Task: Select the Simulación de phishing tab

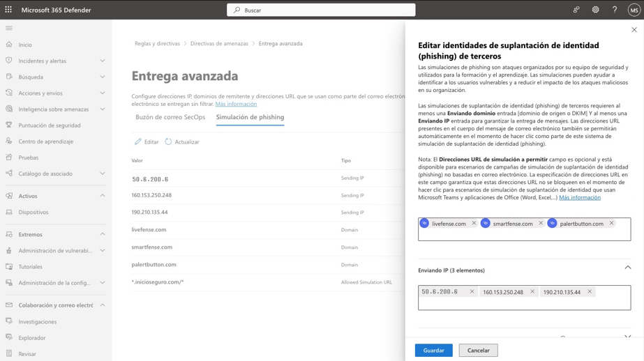Action: click(x=250, y=117)
